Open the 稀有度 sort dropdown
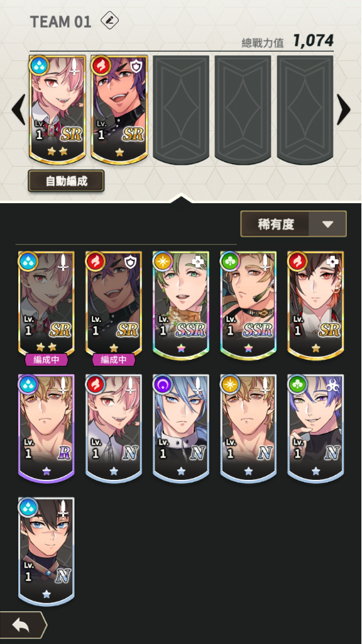362x644 pixels. pyautogui.click(x=293, y=224)
